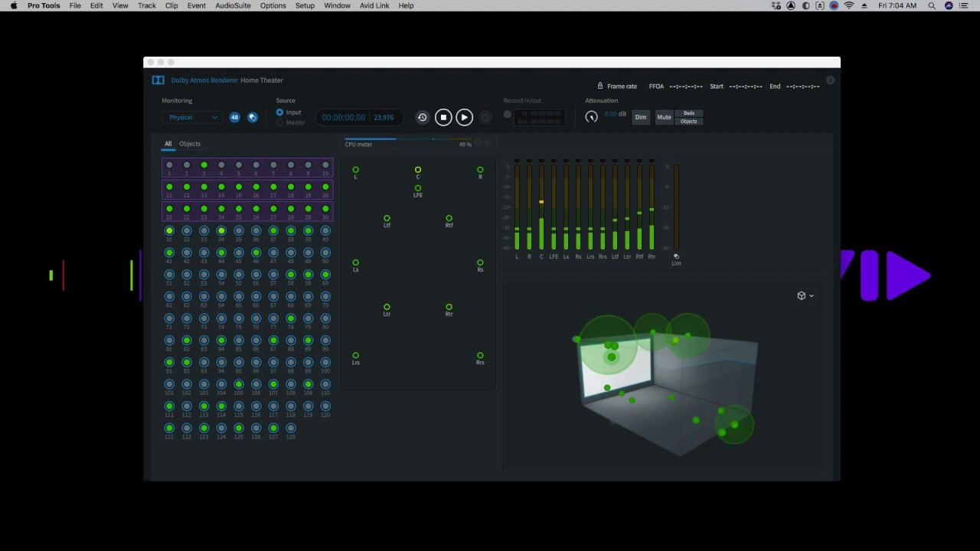The width and height of the screenshot is (980, 551).
Task: Click the Record in/out arm circle
Action: [507, 114]
